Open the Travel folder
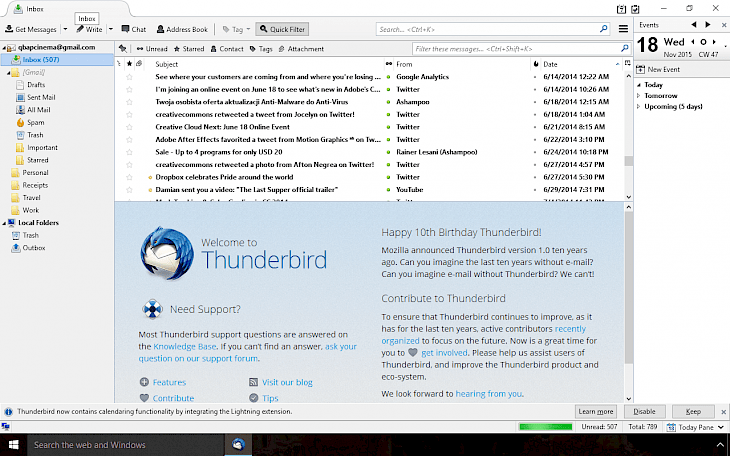730x456 pixels. coord(31,198)
